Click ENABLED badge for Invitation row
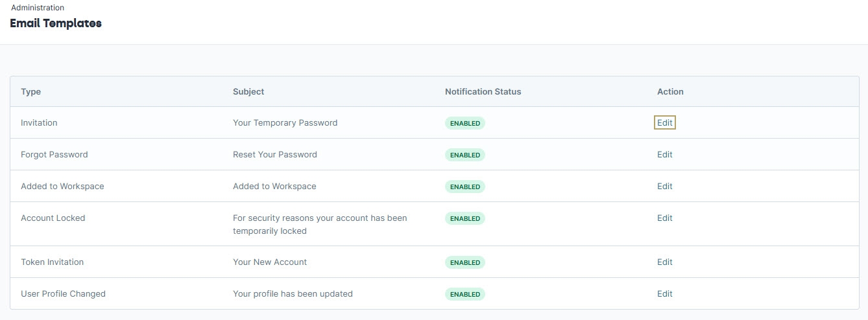This screenshot has width=868, height=320. pyautogui.click(x=465, y=123)
